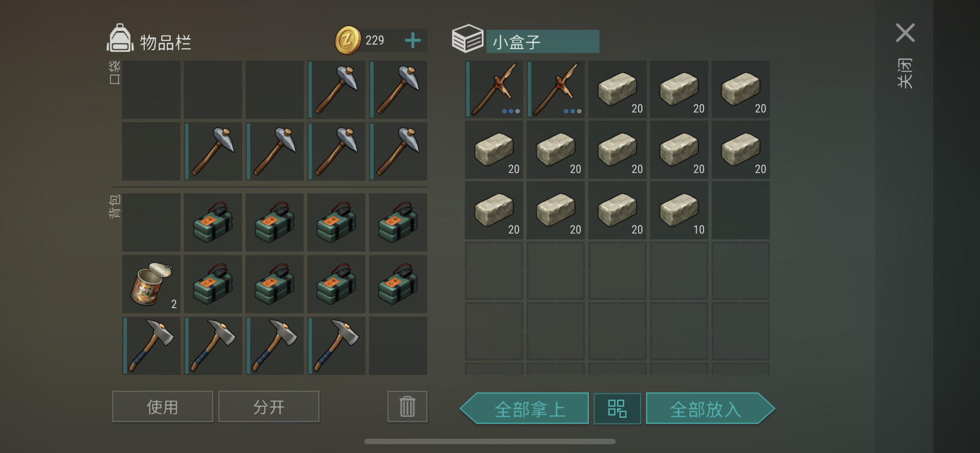Close the inventory with the X button
The width and height of the screenshot is (980, 453).
tap(905, 33)
